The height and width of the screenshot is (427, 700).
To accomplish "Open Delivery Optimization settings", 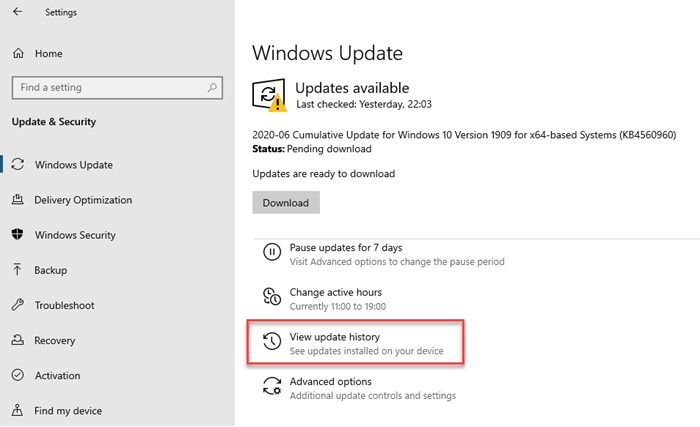I will click(x=83, y=200).
